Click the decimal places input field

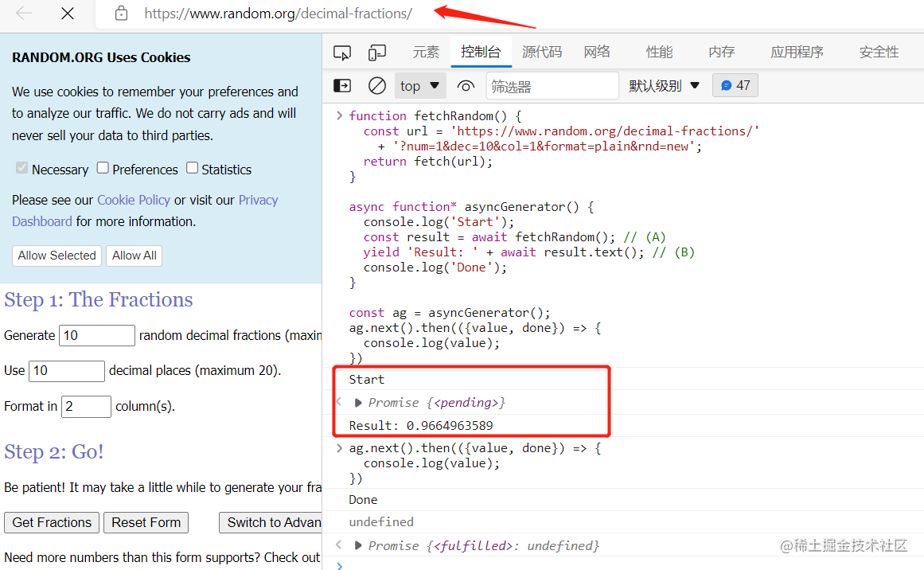pyautogui.click(x=67, y=371)
